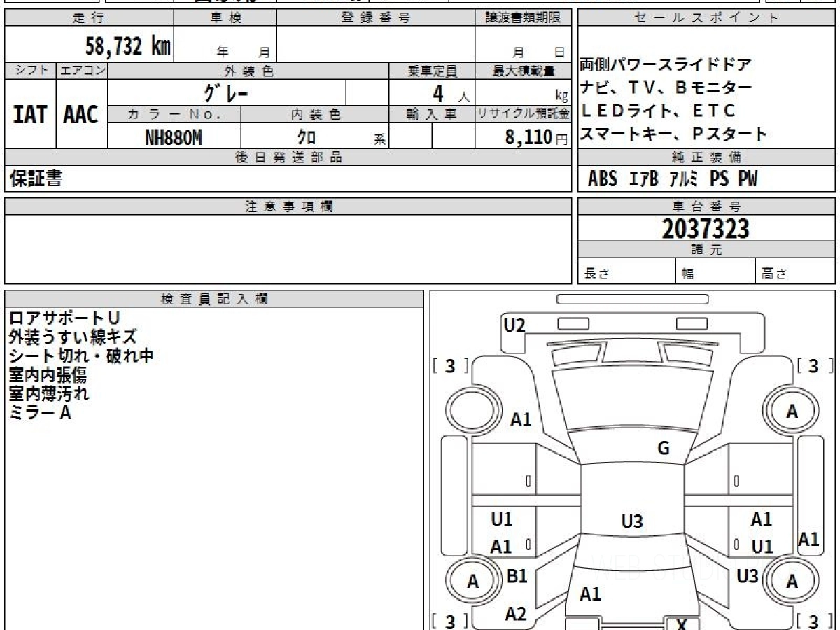Viewport: 840px width, 630px height.
Task: Click the interior color クロ
Action: [x=307, y=137]
